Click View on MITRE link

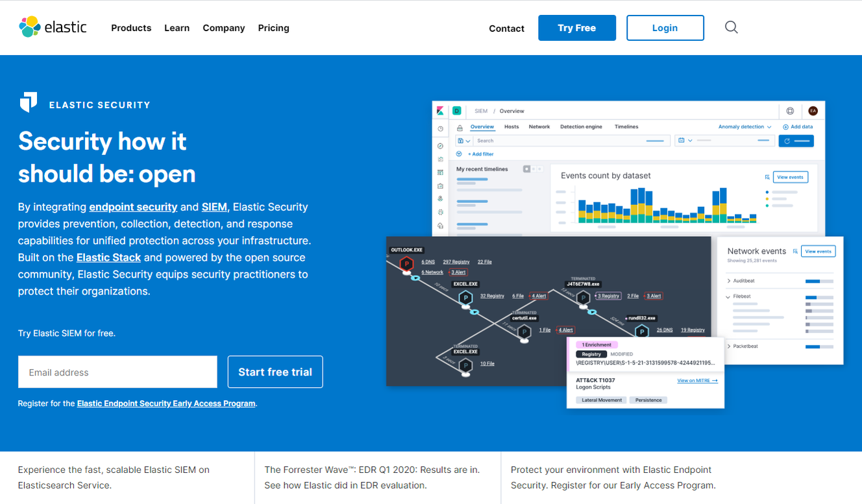tap(698, 381)
